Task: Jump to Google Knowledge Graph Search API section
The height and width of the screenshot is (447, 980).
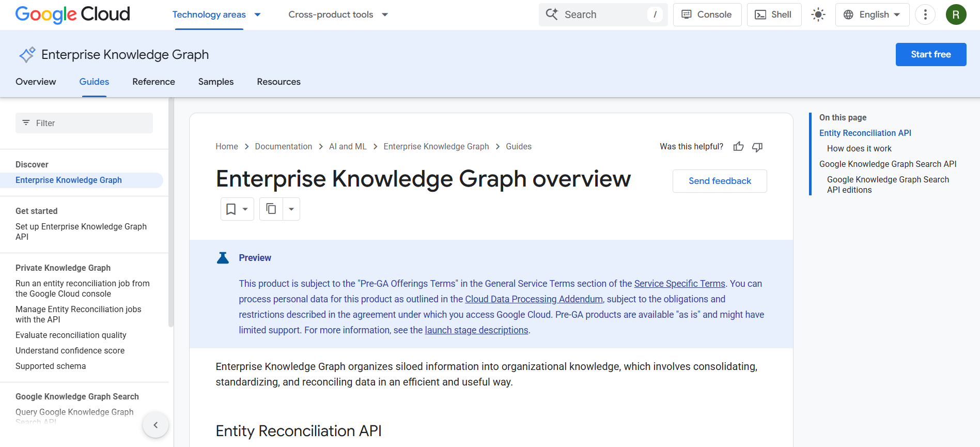Action: coord(888,164)
